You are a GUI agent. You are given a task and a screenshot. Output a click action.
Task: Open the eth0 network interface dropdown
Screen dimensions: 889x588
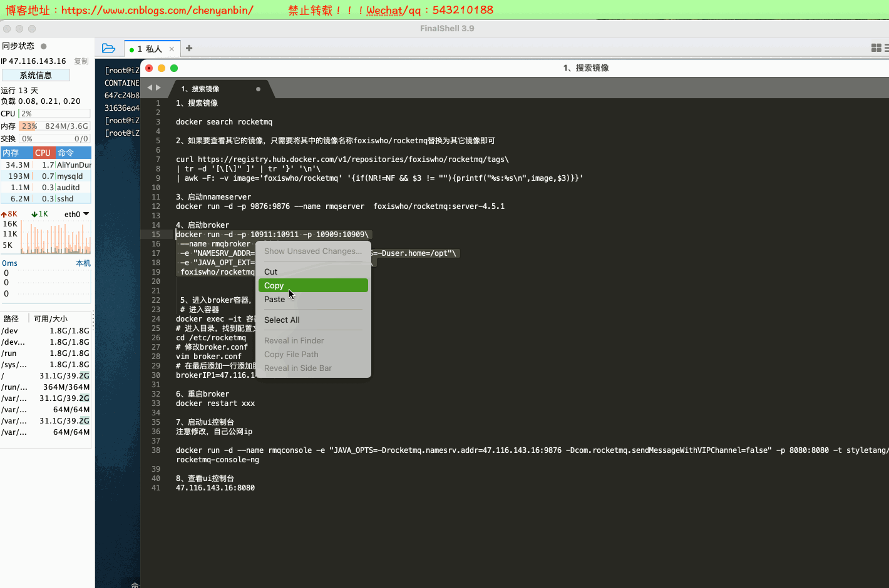(76, 214)
